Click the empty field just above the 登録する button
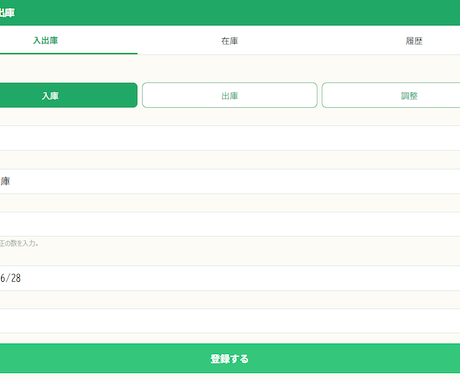Screen dimensions: 460x380 pos(230,321)
